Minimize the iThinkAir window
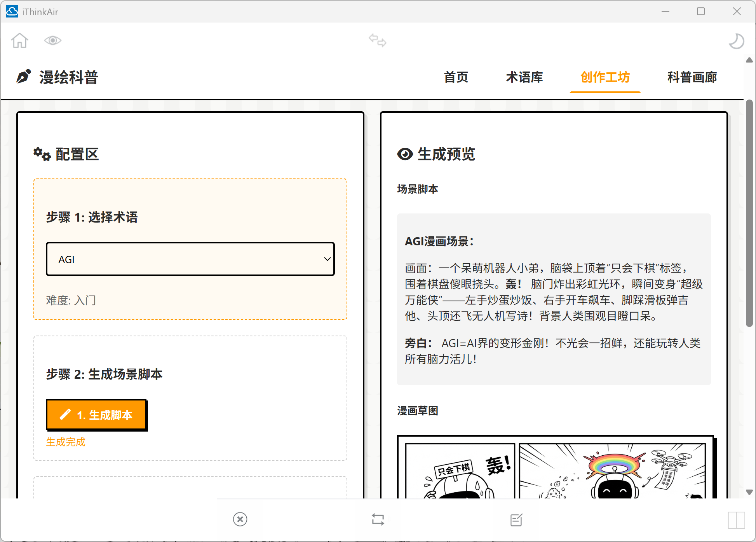This screenshot has width=756, height=542. 665,12
